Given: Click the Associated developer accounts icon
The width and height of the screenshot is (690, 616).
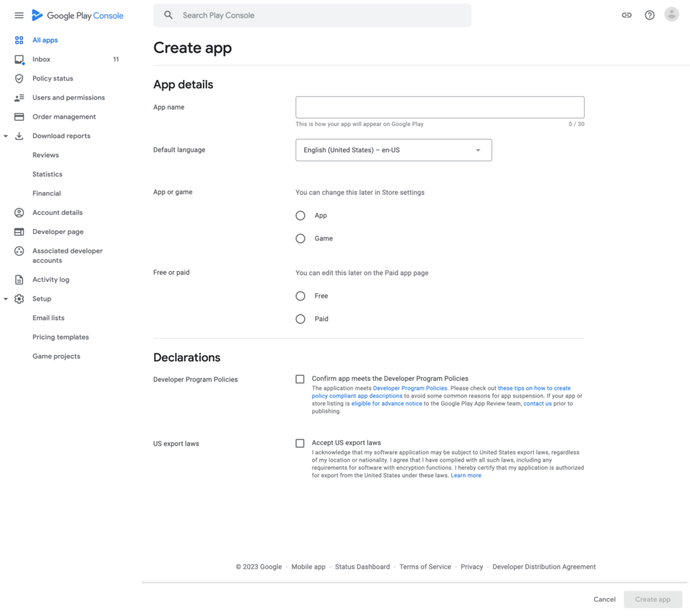Looking at the screenshot, I should click(19, 251).
